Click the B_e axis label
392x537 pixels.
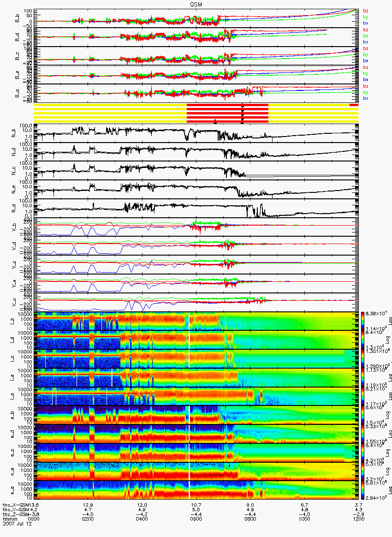(17, 75)
